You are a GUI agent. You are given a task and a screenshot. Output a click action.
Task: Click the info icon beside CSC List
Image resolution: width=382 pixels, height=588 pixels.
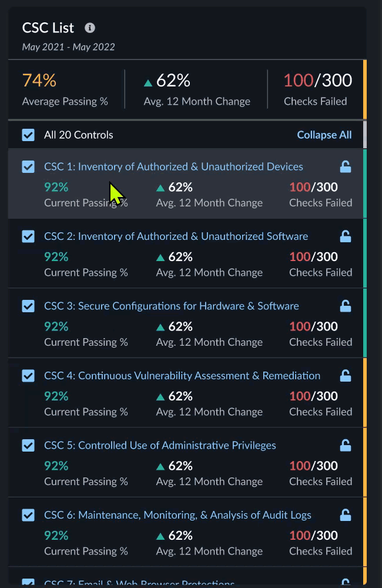90,28
